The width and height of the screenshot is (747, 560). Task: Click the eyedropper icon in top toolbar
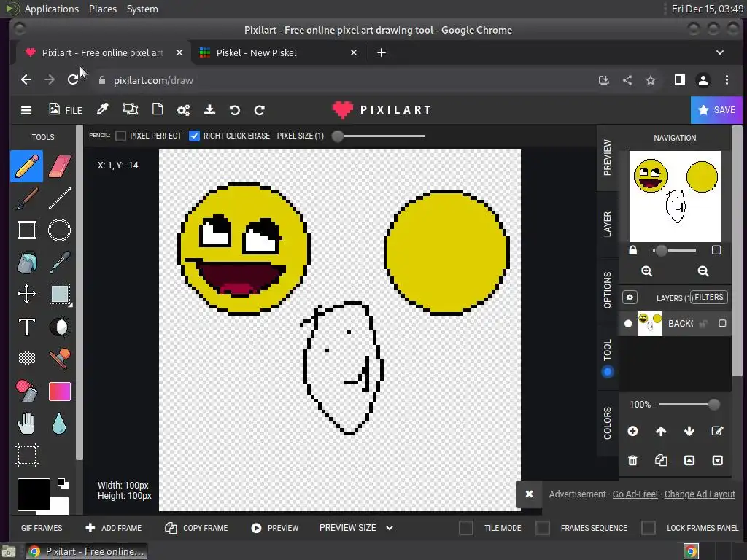(x=102, y=110)
